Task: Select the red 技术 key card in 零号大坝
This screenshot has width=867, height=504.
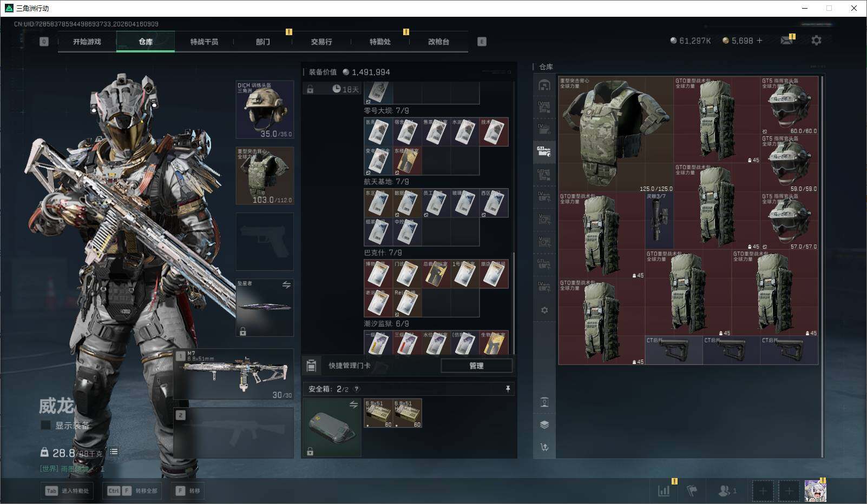Action: (x=494, y=132)
